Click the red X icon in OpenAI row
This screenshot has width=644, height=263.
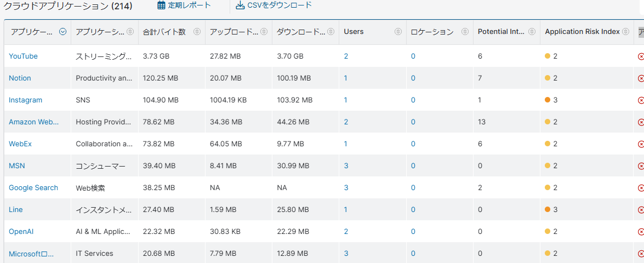(x=641, y=232)
